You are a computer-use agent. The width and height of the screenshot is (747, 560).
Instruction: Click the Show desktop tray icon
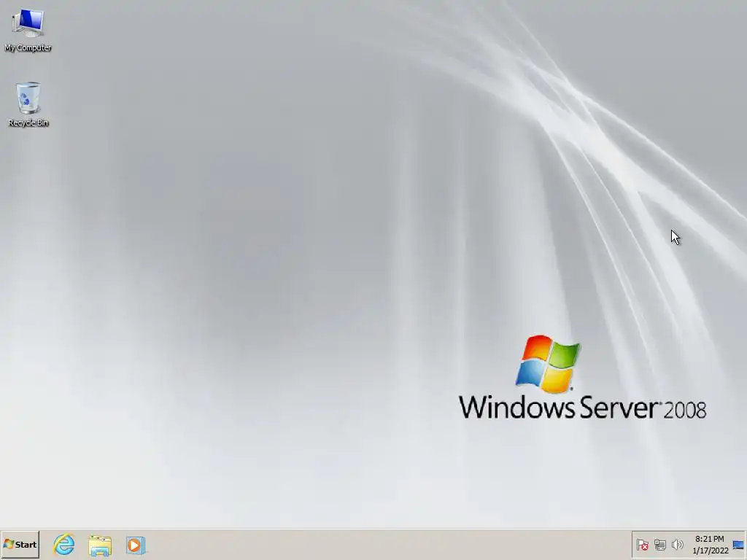(738, 544)
